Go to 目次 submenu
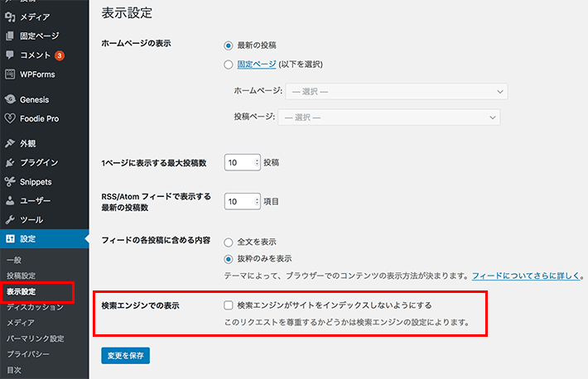The width and height of the screenshot is (588, 379). tap(14, 370)
